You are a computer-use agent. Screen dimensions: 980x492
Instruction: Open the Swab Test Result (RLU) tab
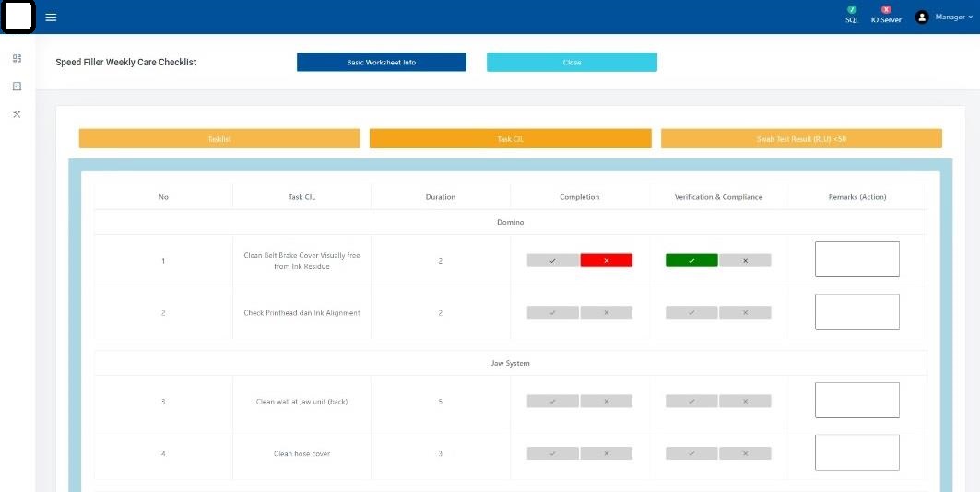click(801, 138)
